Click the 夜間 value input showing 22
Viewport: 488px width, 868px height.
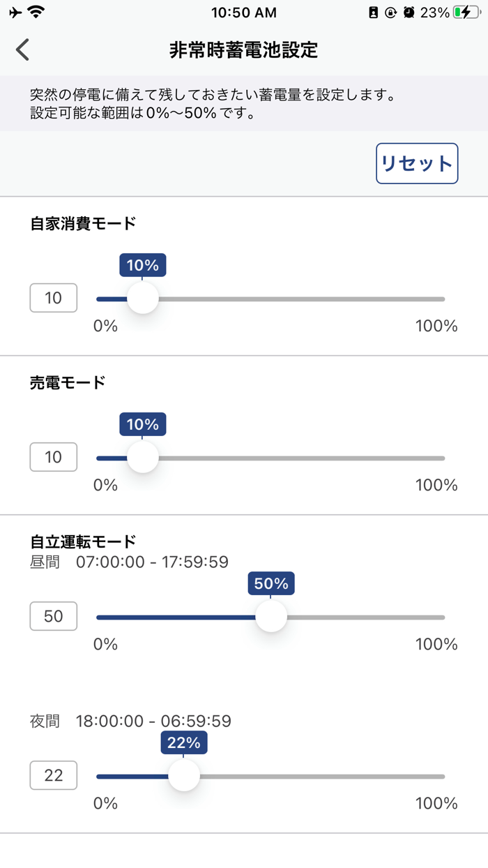[x=53, y=775]
